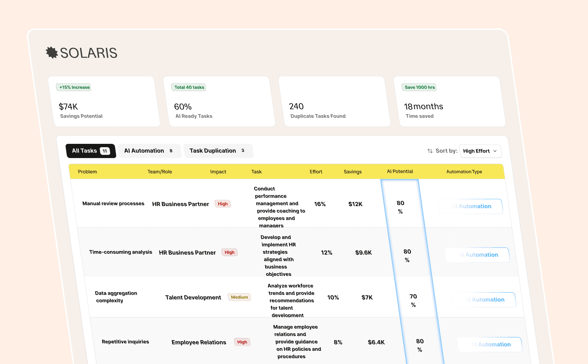Click the Impact column header
Viewport: 588px width, 364px height.
[x=218, y=172]
